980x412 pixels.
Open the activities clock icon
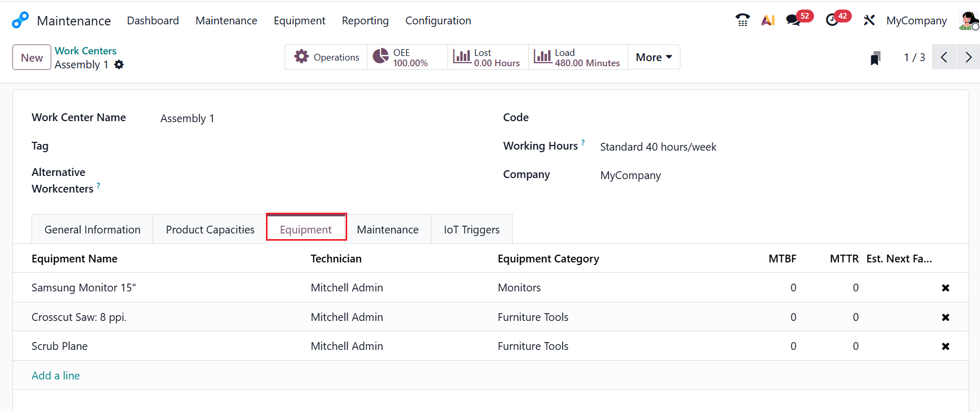pos(832,20)
